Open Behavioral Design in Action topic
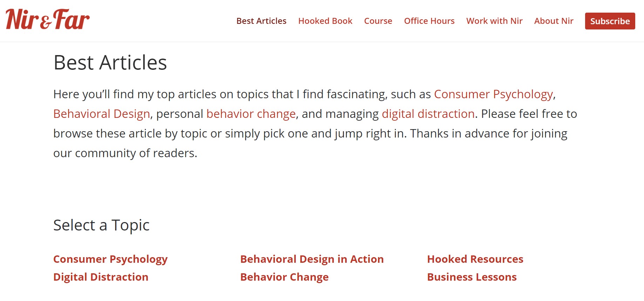The height and width of the screenshot is (301, 644). point(312,259)
